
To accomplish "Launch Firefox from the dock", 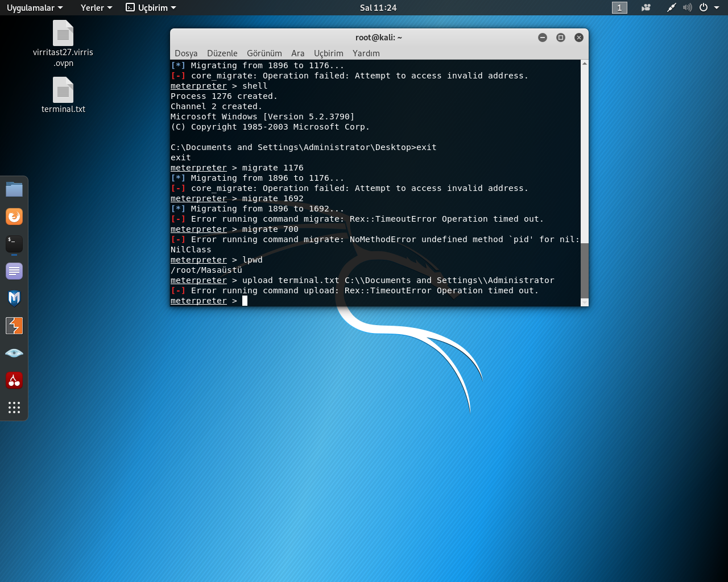I will (x=14, y=217).
